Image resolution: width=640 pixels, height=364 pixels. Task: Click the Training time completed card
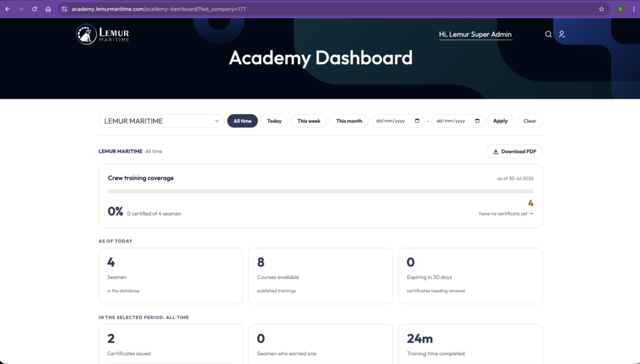point(470,344)
